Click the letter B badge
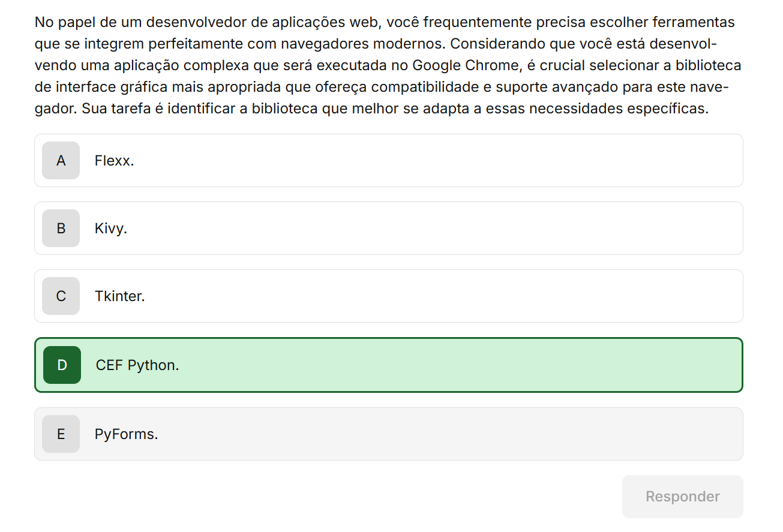This screenshot has width=783, height=532. click(x=61, y=229)
